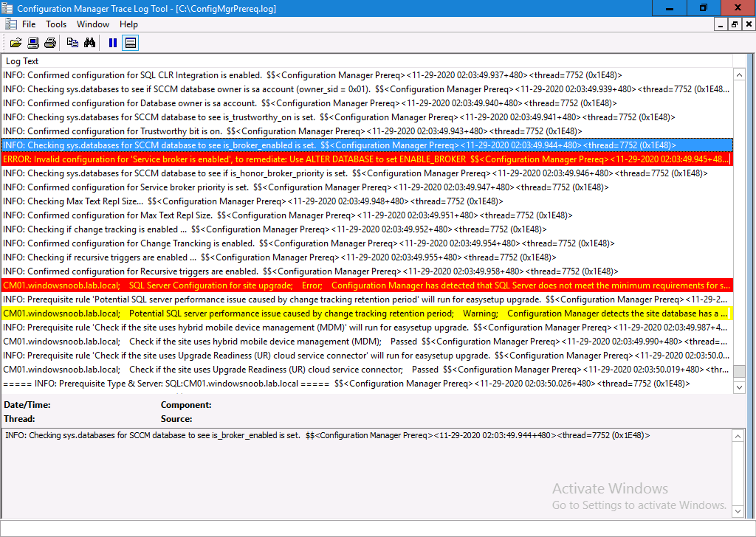
Task: Select 'Confirmed configuration for Change Trancking is enabled' line
Action: (x=367, y=243)
